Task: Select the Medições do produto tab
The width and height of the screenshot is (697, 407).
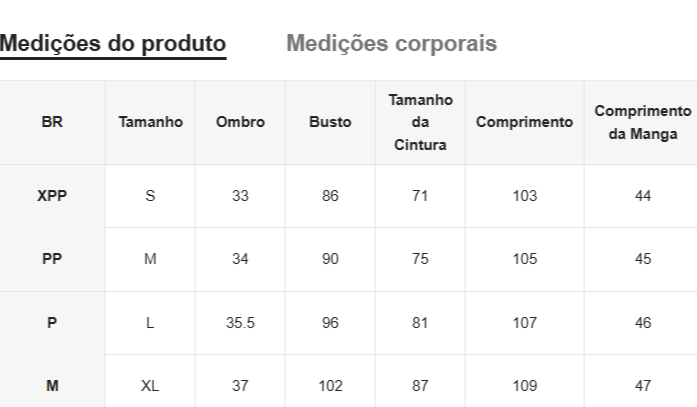Action: tap(112, 44)
